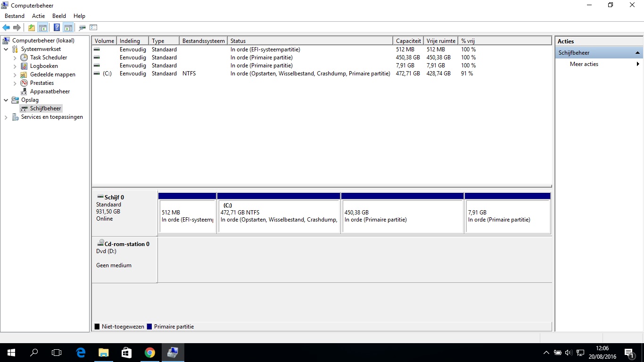Screen dimensions: 644x362
Task: Open Microsoft Edge from taskbar
Action: point(81,353)
